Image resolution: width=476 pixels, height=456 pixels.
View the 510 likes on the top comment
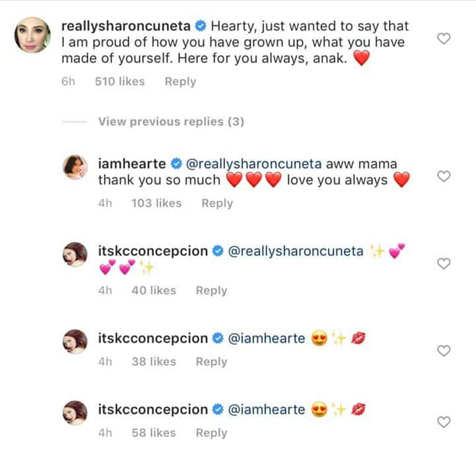119,81
